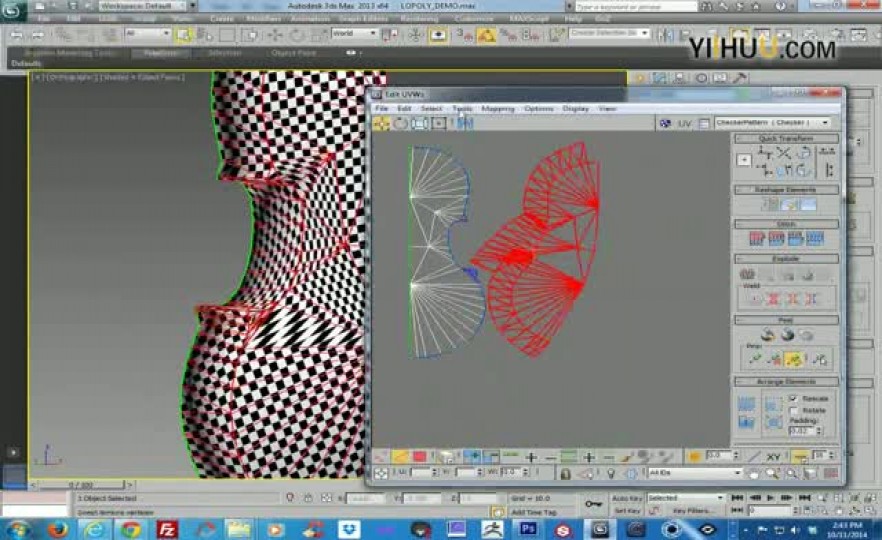This screenshot has width=882, height=540.
Task: Click the red Weld icon in Explode panel
Action: point(773,299)
